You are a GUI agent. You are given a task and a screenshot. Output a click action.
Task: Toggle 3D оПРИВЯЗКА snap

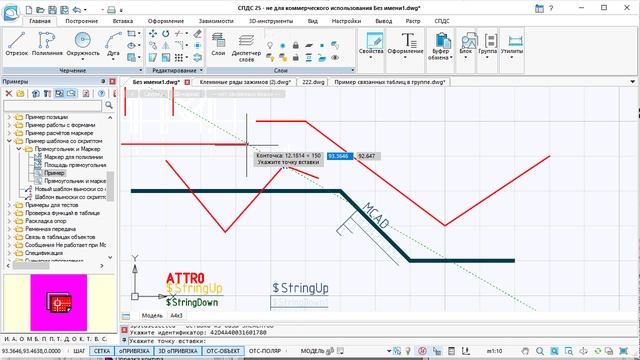click(x=178, y=351)
